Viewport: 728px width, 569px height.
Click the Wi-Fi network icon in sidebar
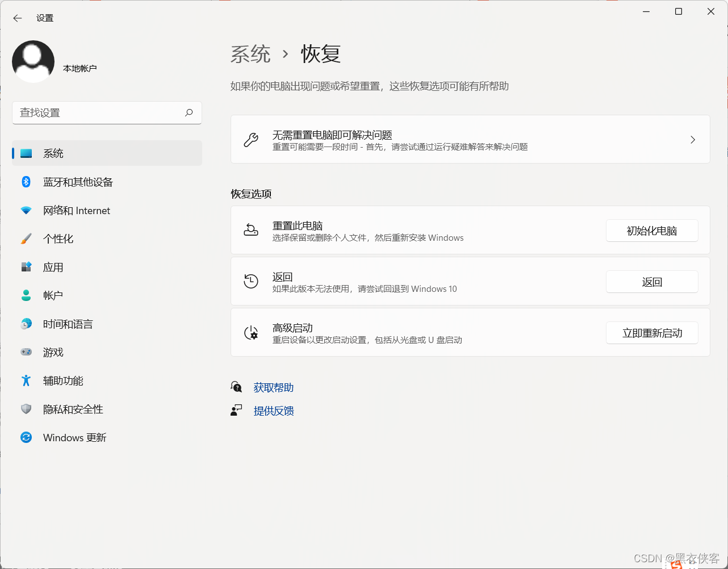(x=26, y=210)
